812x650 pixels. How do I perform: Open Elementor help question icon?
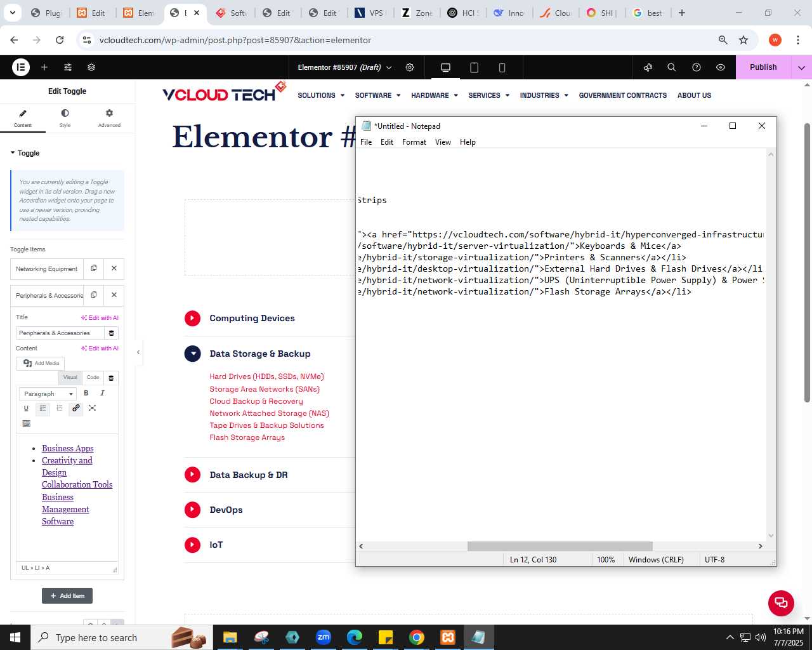coord(697,67)
